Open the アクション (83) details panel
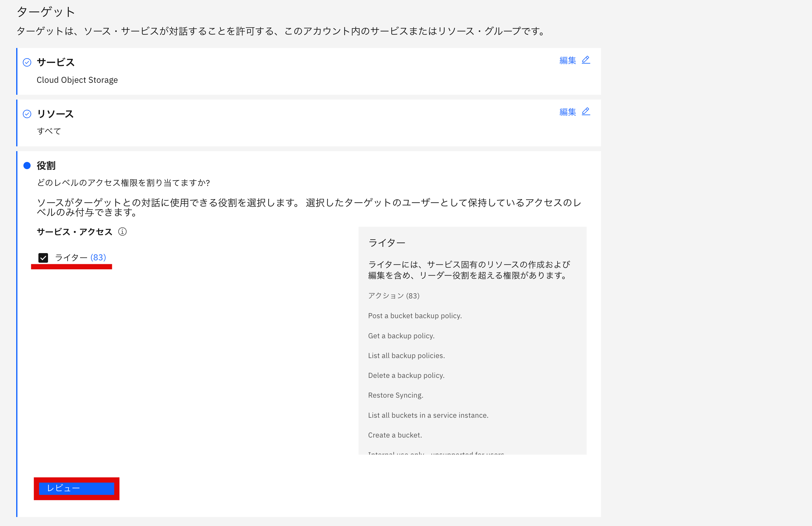 (393, 296)
